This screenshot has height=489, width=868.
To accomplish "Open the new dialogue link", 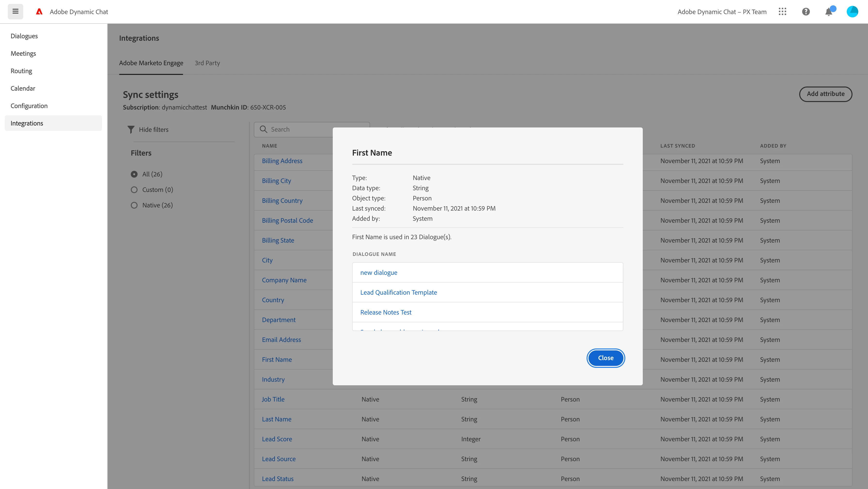I will 379,273.
